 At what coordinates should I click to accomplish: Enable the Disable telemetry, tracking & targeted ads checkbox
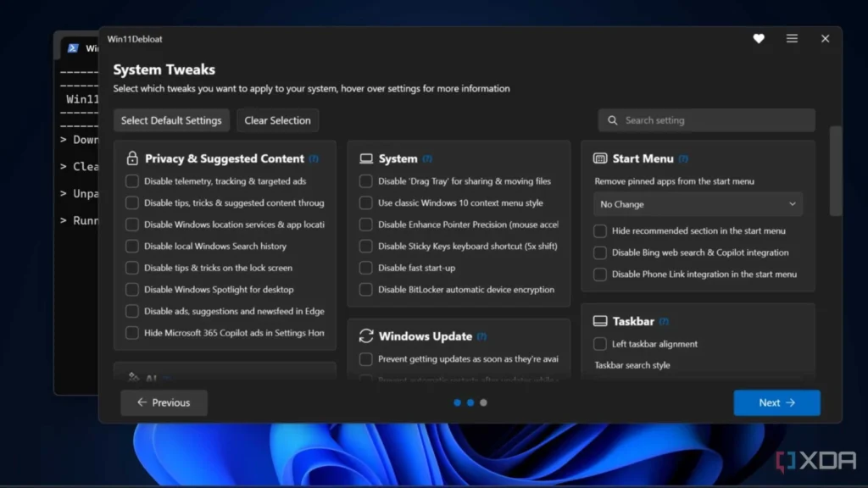click(x=132, y=180)
